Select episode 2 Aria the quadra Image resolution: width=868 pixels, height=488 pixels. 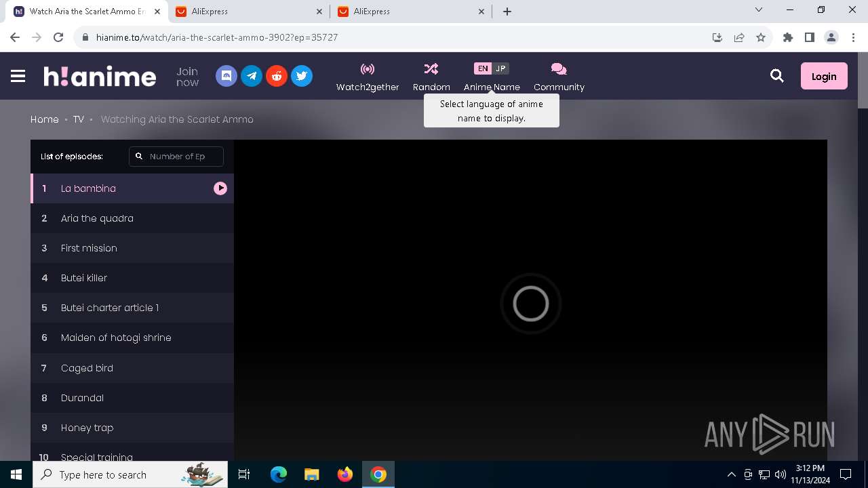point(132,218)
